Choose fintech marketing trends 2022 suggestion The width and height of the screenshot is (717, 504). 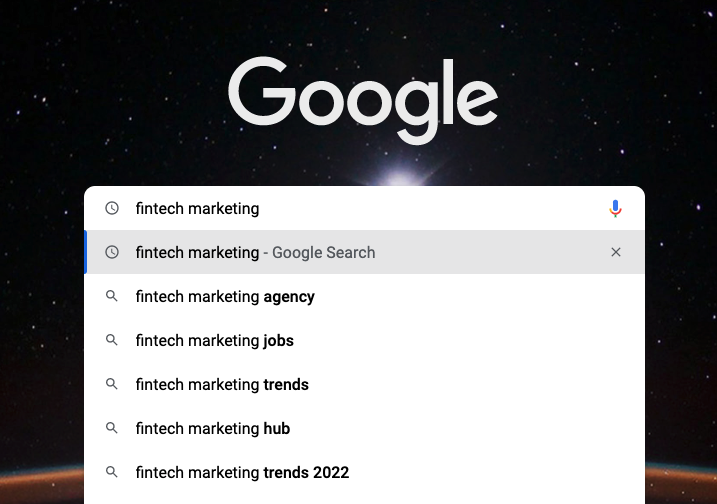coord(364,472)
